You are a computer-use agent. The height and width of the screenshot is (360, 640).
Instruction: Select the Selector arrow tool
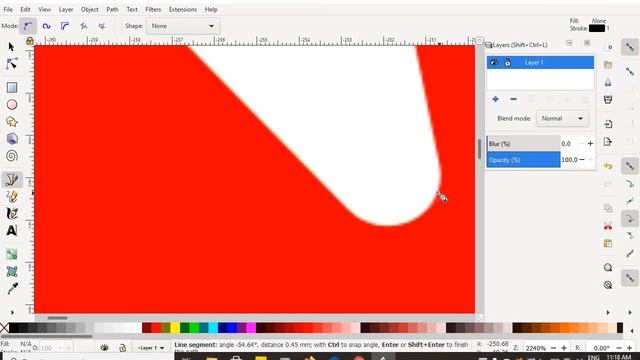11,47
